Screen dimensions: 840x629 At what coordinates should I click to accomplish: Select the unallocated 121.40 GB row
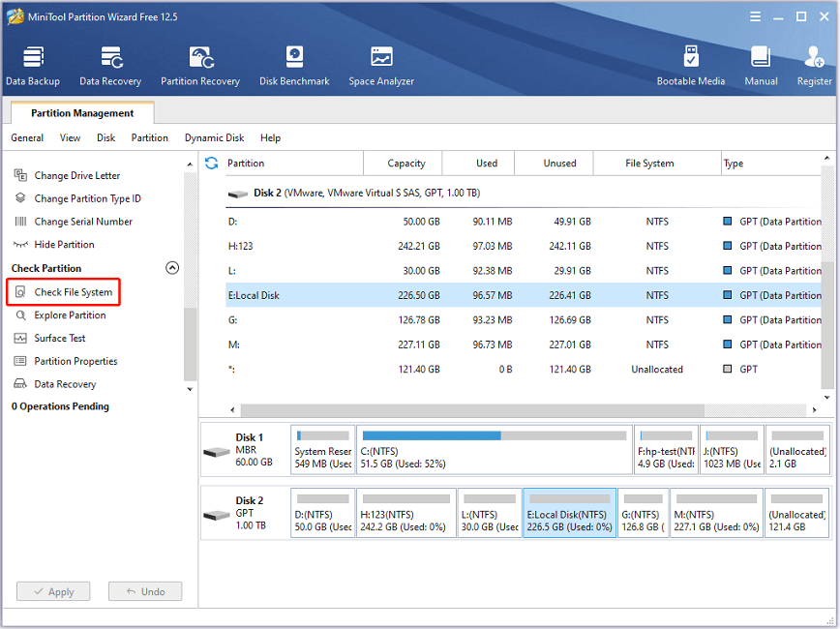(x=524, y=369)
